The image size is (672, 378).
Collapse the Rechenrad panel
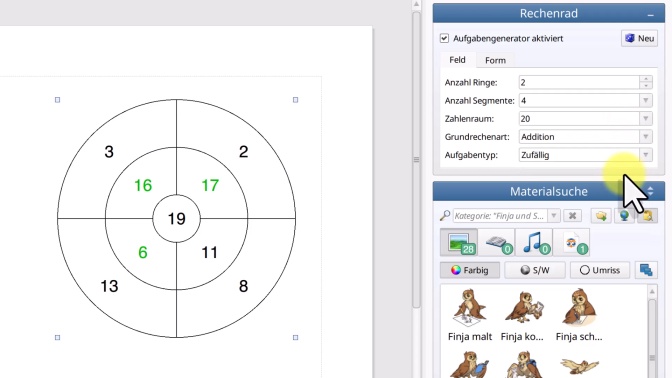point(651,15)
